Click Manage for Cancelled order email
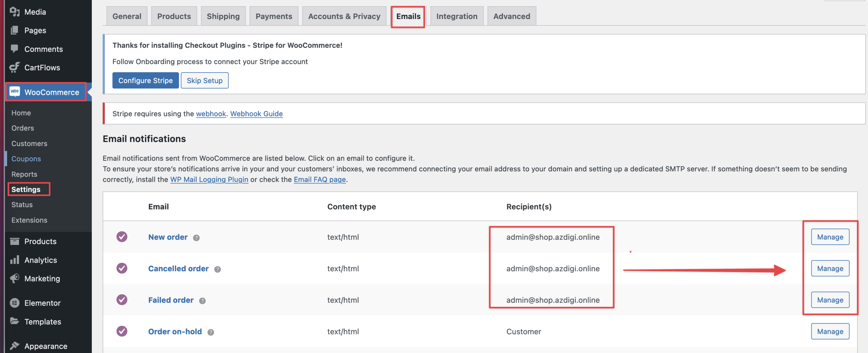This screenshot has height=353, width=868. pos(830,268)
